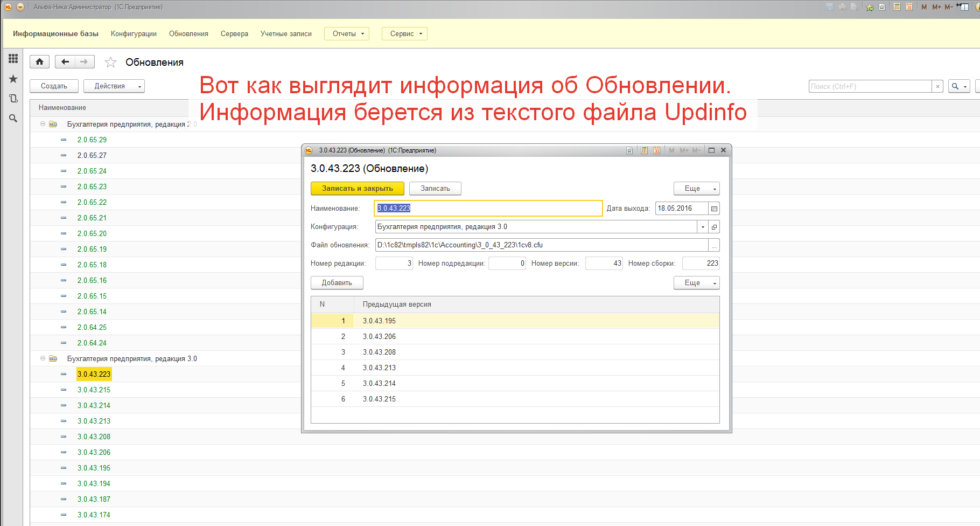Select update 3.0.43.223 in the main list
This screenshot has height=526, width=980.
point(94,374)
